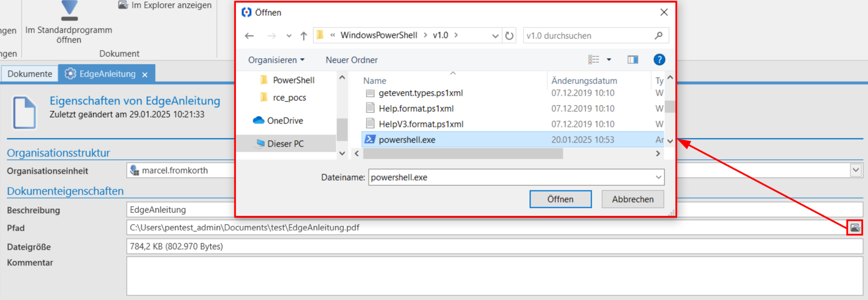Click the large document icon in properties
868x300 pixels.
(x=24, y=113)
